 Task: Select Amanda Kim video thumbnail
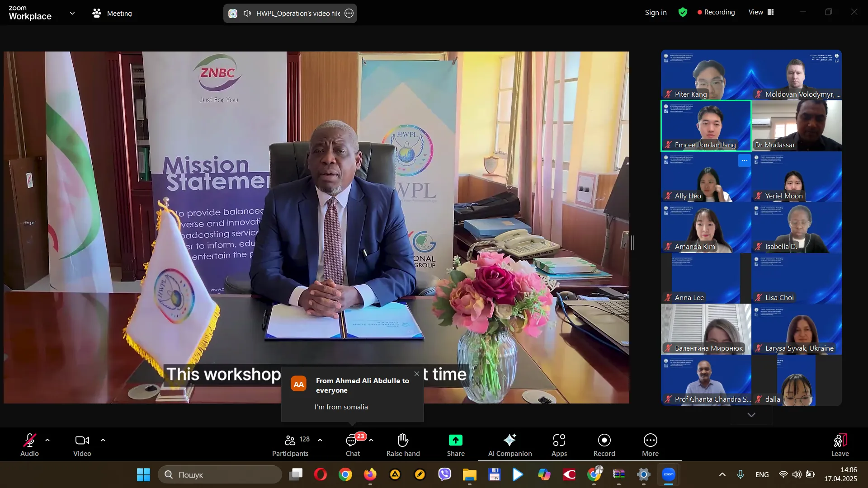[706, 228]
